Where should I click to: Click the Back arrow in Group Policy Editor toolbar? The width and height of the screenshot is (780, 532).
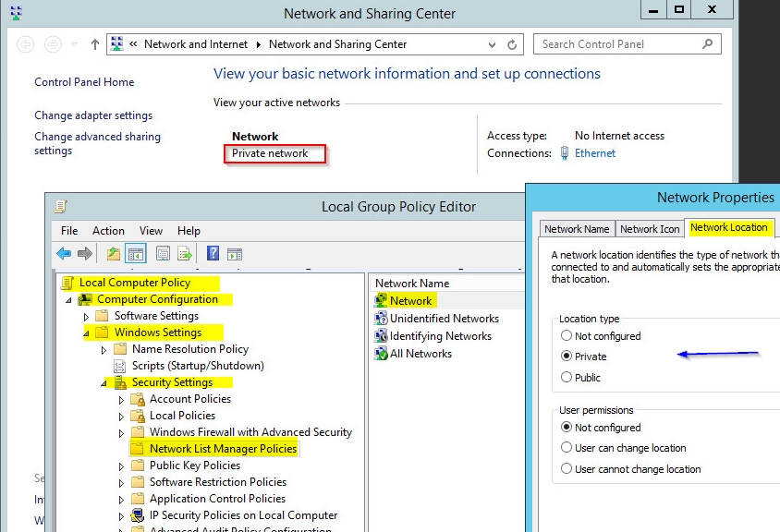pyautogui.click(x=64, y=254)
